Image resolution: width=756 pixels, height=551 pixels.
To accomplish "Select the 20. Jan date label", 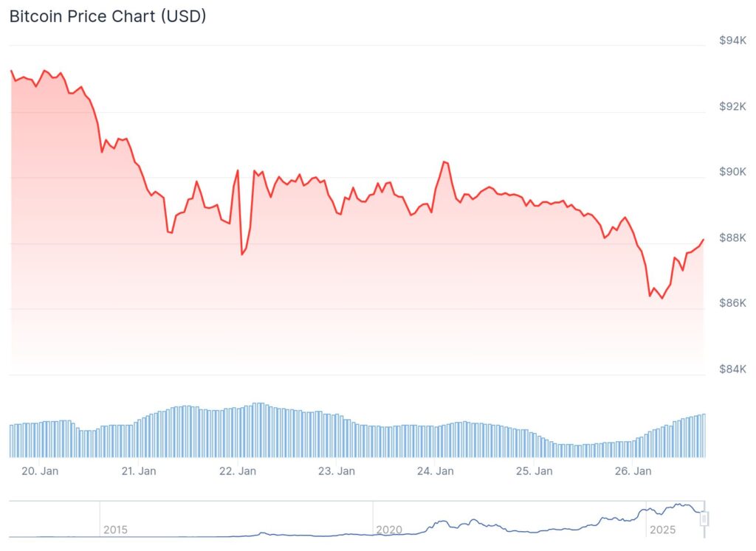I will point(40,471).
